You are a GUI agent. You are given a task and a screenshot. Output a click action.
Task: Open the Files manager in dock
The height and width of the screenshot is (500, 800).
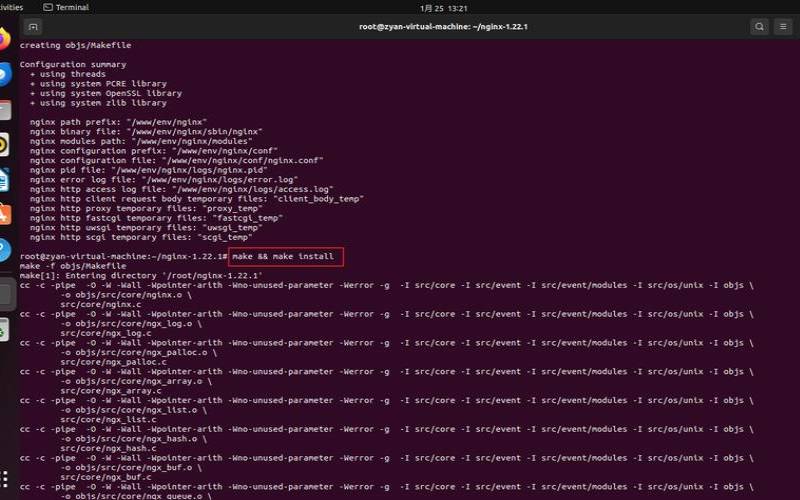pyautogui.click(x=5, y=110)
